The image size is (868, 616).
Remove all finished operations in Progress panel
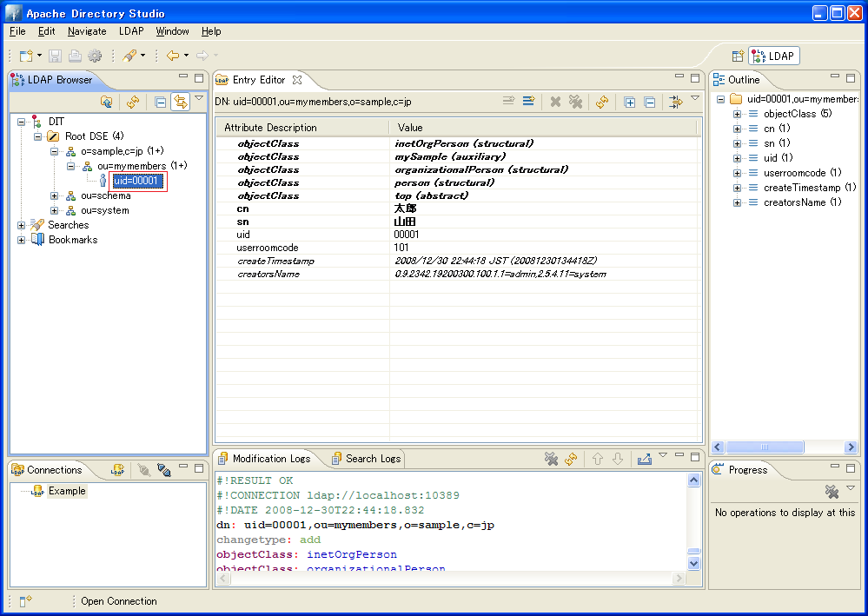tap(832, 492)
